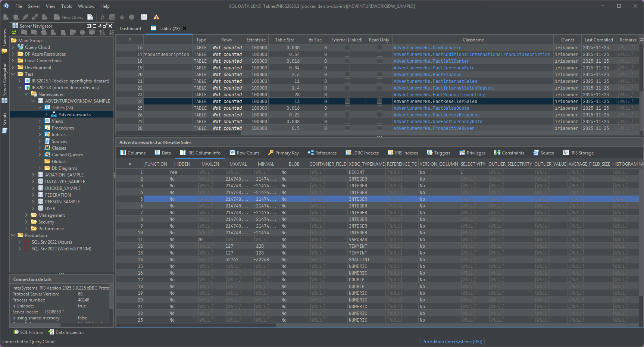
Task: Toggle Read Only checkbox for FactResellerSales row
Action: point(379,101)
